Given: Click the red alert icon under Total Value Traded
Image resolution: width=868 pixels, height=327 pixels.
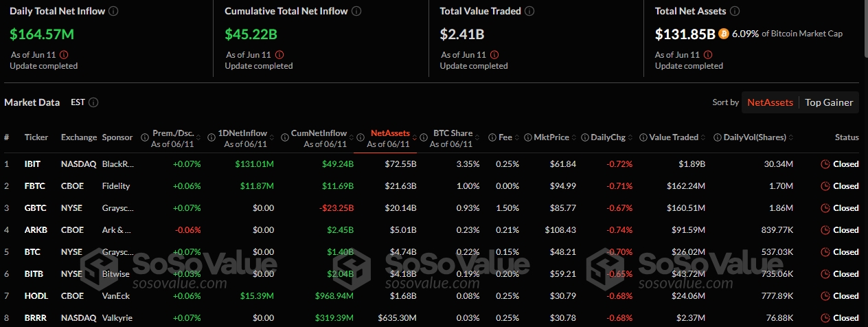Looking at the screenshot, I should [494, 55].
